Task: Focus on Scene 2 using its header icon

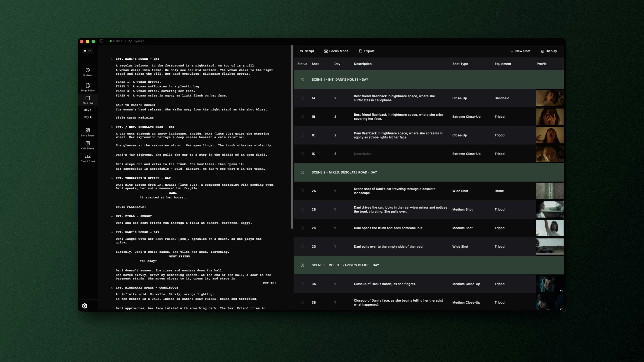Action: click(302, 172)
